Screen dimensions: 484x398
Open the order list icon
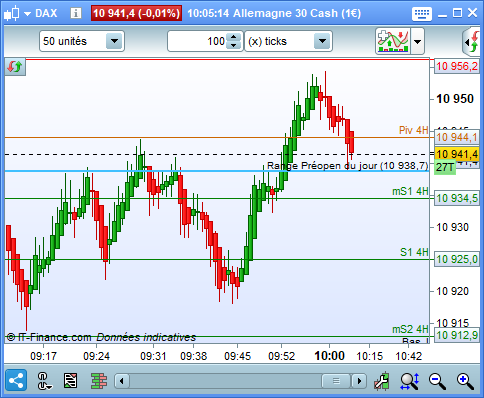click(70, 380)
